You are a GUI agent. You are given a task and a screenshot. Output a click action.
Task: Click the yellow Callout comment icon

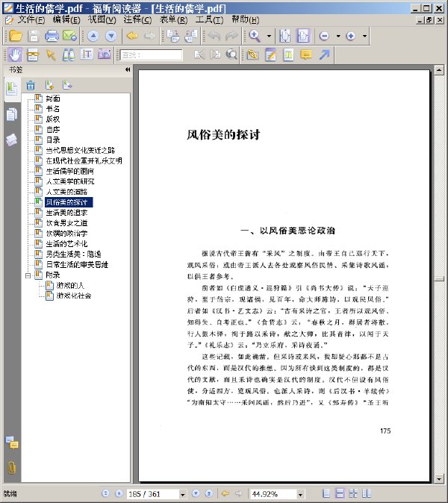click(306, 55)
